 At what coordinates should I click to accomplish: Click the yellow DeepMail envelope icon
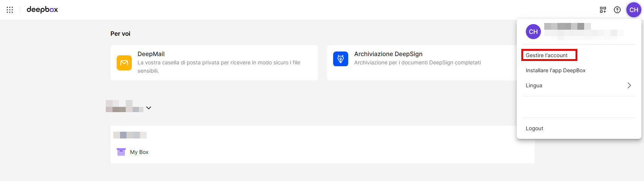tap(124, 63)
